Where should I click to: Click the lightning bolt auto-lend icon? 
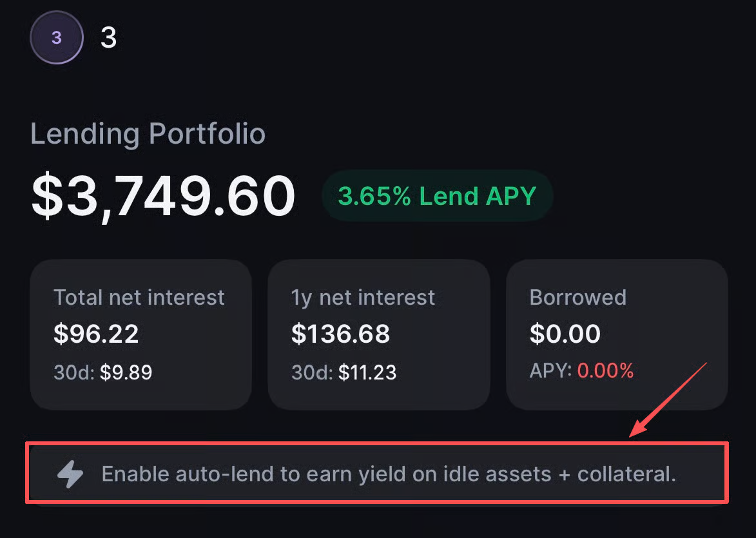pos(70,475)
